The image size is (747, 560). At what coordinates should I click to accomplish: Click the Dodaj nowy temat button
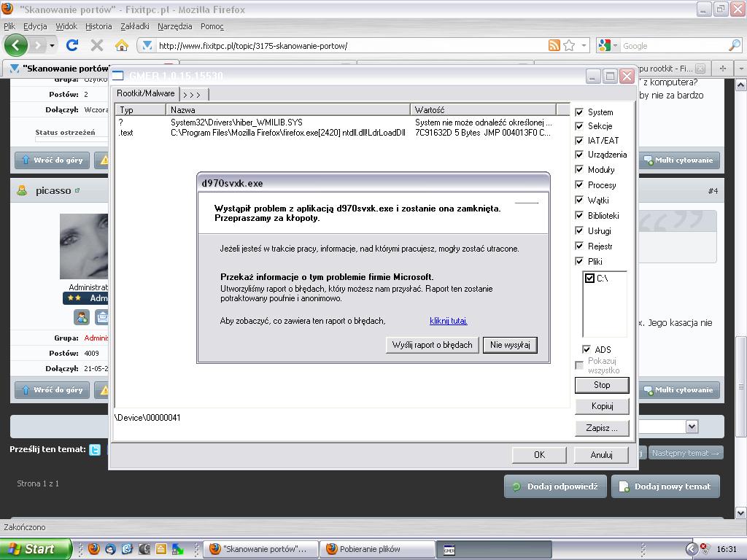pyautogui.click(x=665, y=486)
